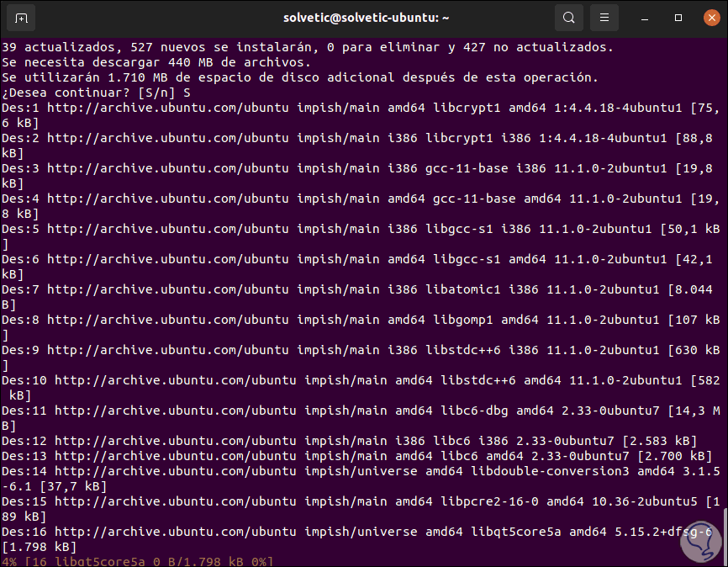Click the search magnifier in the header bar

(x=568, y=17)
